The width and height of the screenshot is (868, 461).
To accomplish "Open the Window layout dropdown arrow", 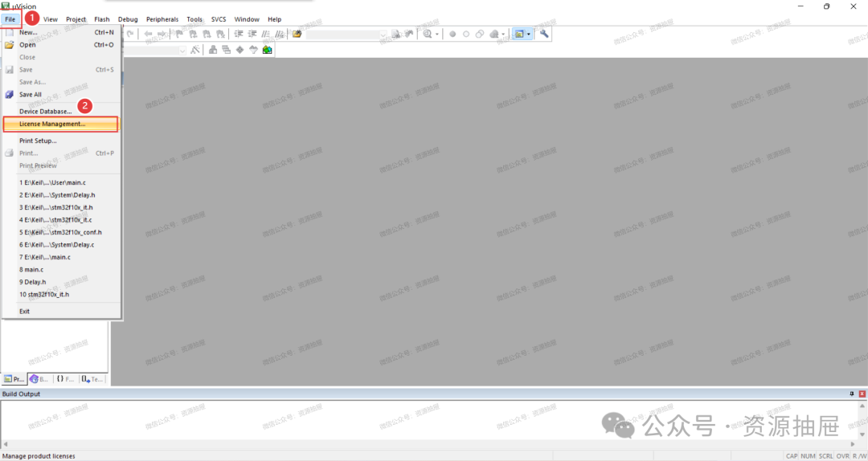I will tap(529, 35).
